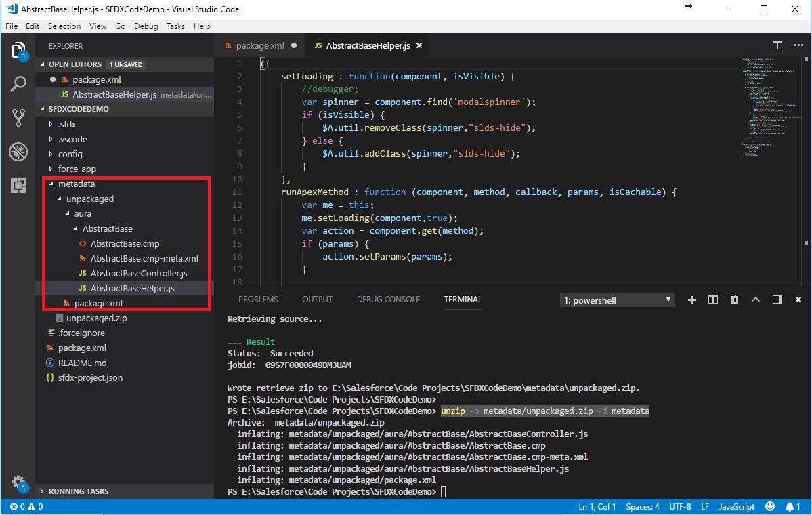Screen dimensions: 812x515
Task: Change JavaScript language mode
Action: coord(736,507)
